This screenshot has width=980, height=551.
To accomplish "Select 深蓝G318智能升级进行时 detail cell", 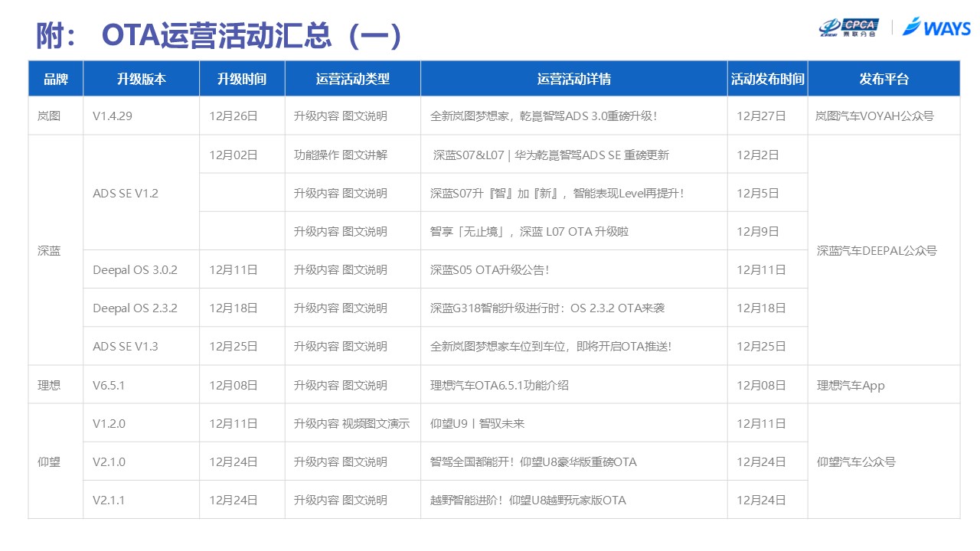I will (574, 308).
